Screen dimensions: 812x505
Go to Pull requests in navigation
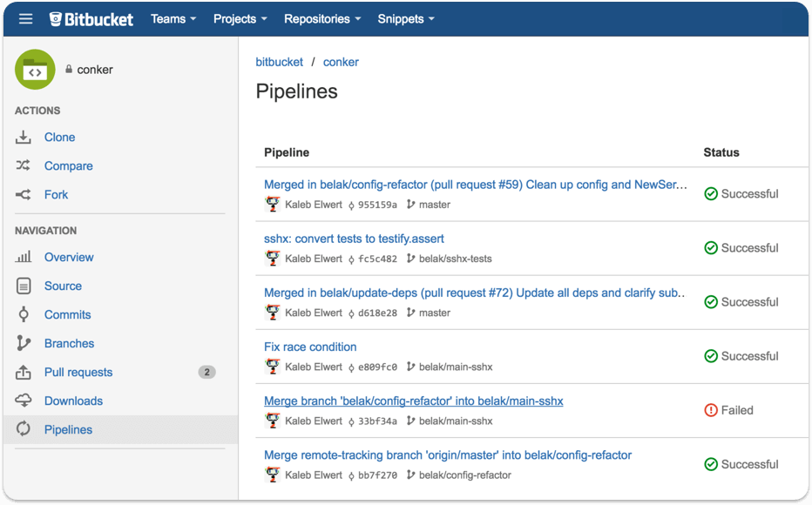coord(78,373)
